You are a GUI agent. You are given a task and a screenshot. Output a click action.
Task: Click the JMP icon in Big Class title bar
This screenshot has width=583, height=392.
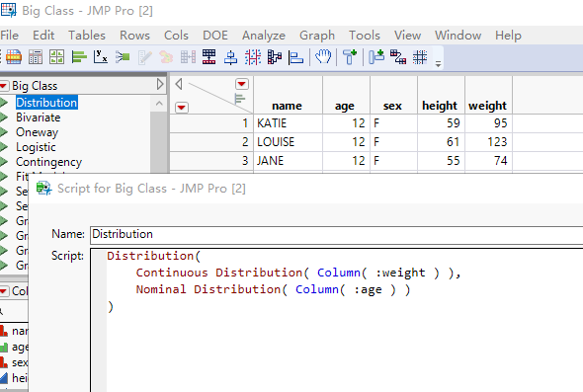pyautogui.click(x=8, y=10)
